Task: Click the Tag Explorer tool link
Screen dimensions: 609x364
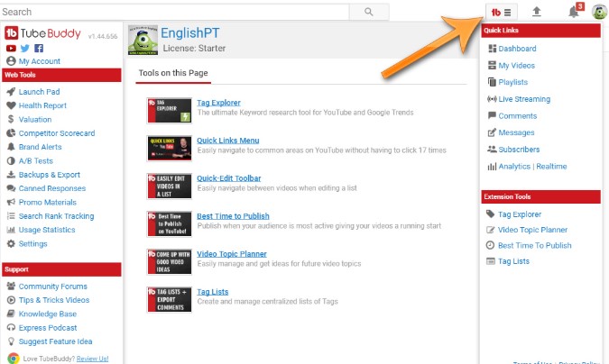Action: coord(218,103)
